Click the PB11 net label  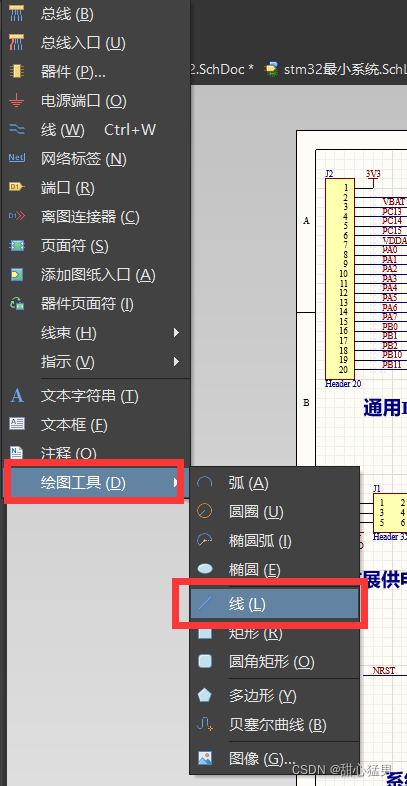[392, 364]
